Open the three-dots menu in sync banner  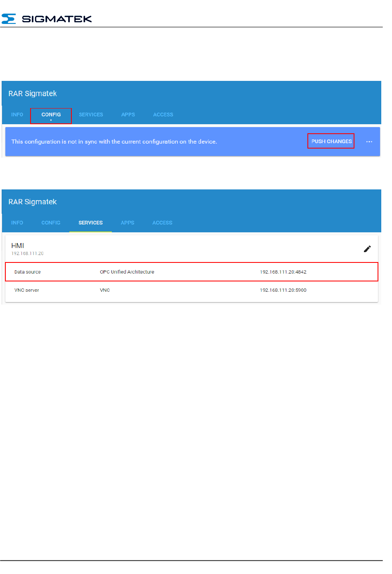click(x=369, y=142)
